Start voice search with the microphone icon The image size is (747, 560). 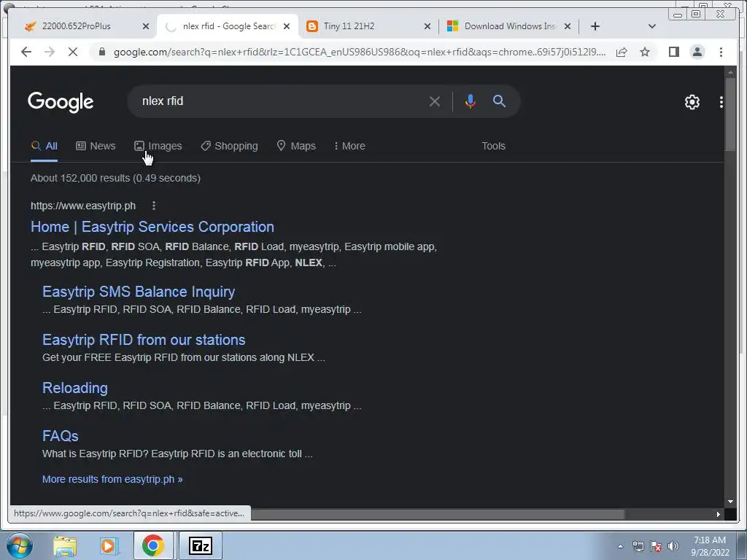click(471, 101)
